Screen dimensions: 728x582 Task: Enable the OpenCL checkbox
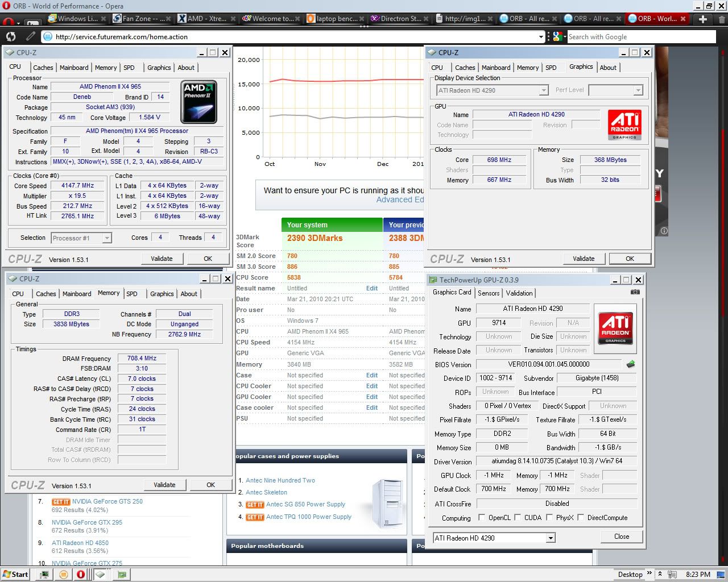coord(482,518)
